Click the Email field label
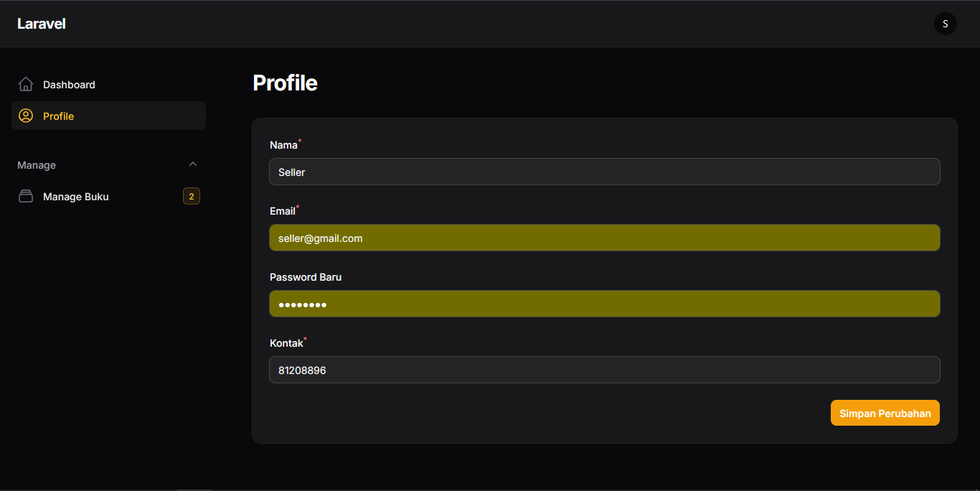 [283, 211]
